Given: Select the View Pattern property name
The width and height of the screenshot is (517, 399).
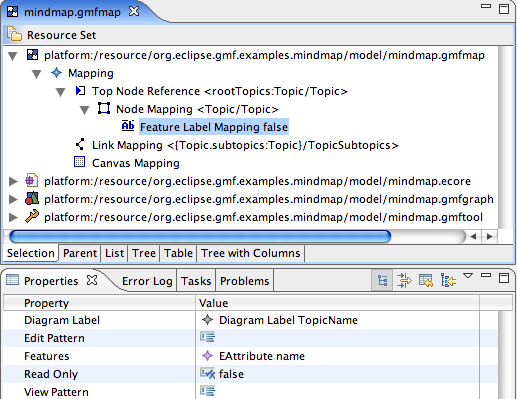Looking at the screenshot, I should (x=56, y=392).
